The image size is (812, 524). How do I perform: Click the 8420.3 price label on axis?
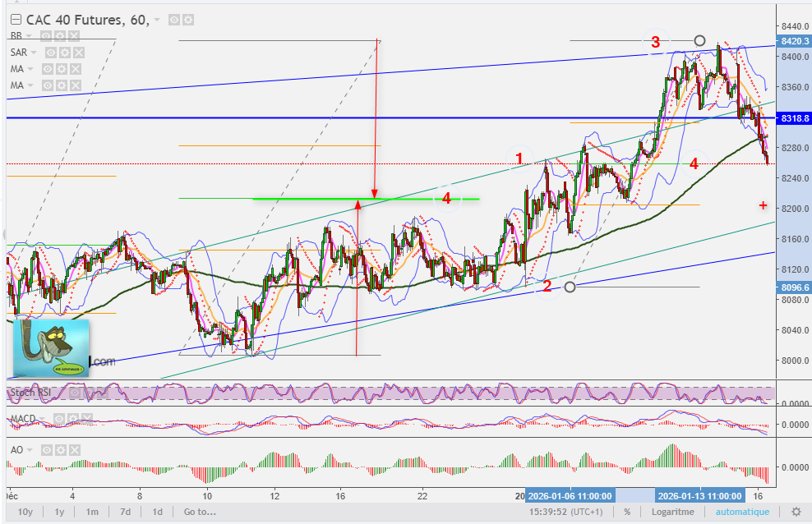(x=795, y=41)
